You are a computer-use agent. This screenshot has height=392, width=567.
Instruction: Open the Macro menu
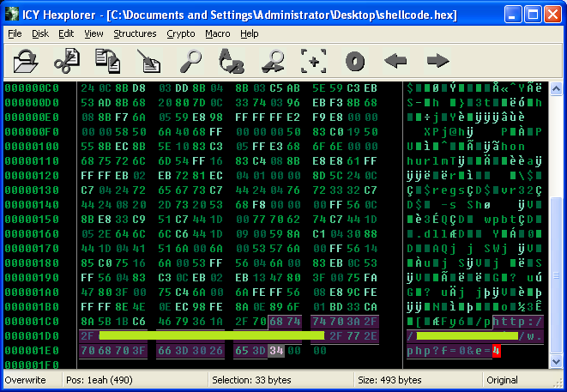[217, 33]
